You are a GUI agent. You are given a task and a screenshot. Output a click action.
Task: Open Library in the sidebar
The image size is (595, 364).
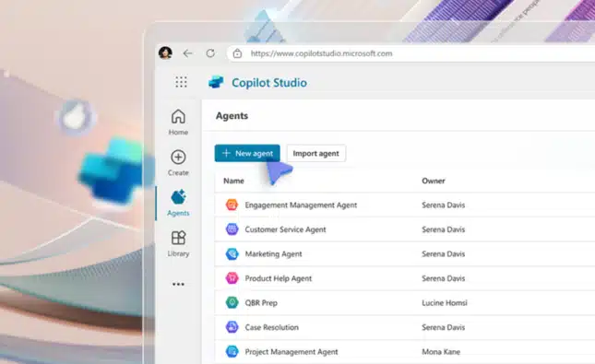pos(178,244)
